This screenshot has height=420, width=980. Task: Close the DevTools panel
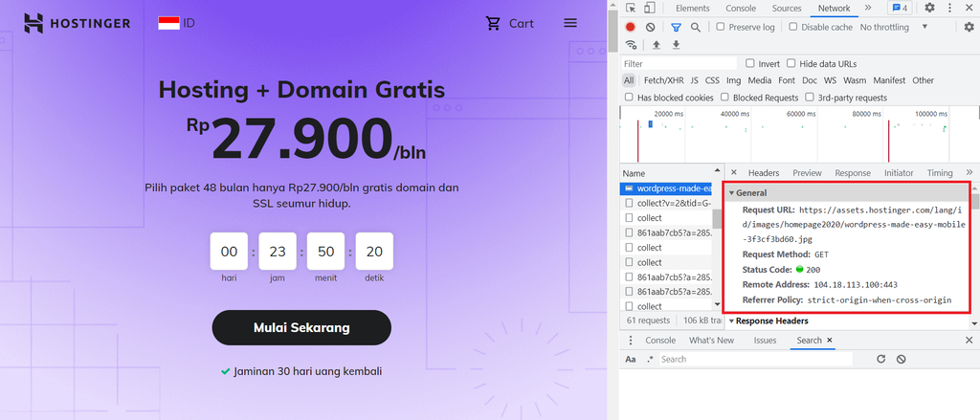(969, 8)
